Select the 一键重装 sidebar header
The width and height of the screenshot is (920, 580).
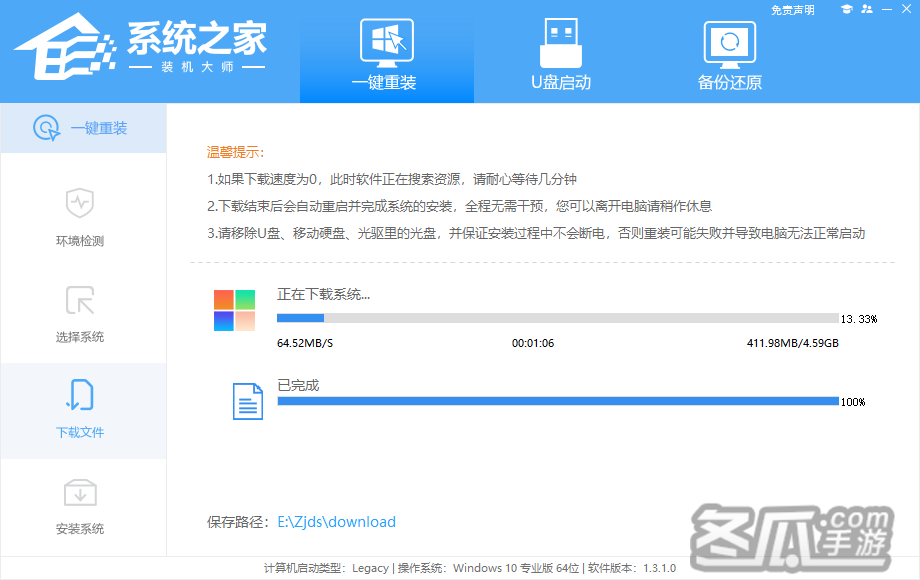click(83, 128)
